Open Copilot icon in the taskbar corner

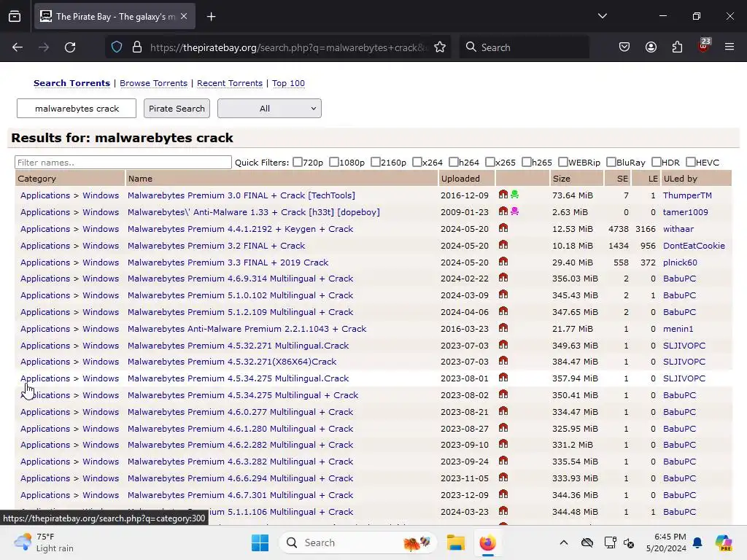tap(724, 542)
